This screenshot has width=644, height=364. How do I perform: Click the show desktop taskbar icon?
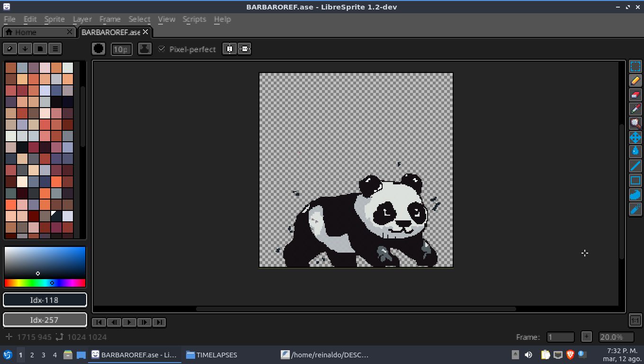pyautogui.click(x=81, y=355)
